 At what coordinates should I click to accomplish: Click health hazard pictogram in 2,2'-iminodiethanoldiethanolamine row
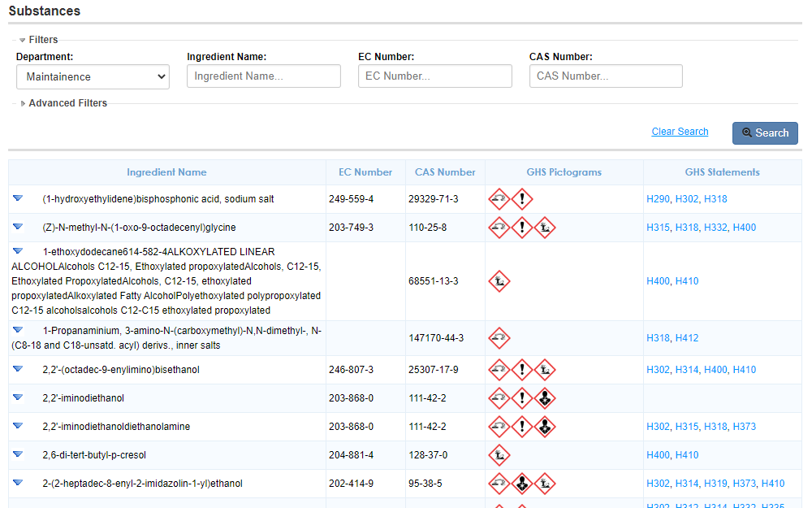coord(545,427)
